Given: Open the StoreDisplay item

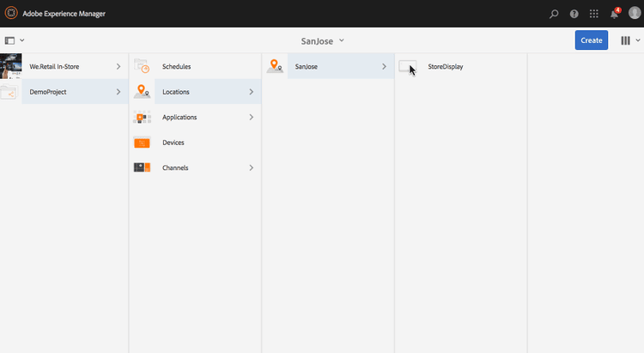Looking at the screenshot, I should point(461,66).
